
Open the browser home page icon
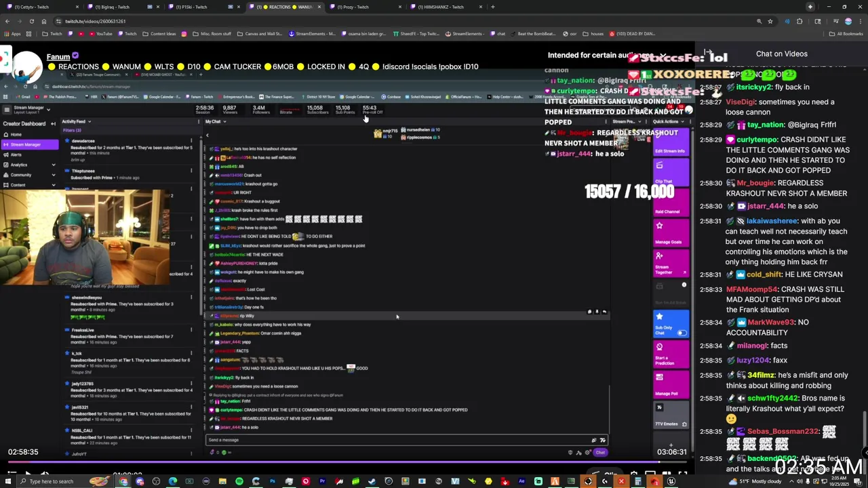click(43, 21)
